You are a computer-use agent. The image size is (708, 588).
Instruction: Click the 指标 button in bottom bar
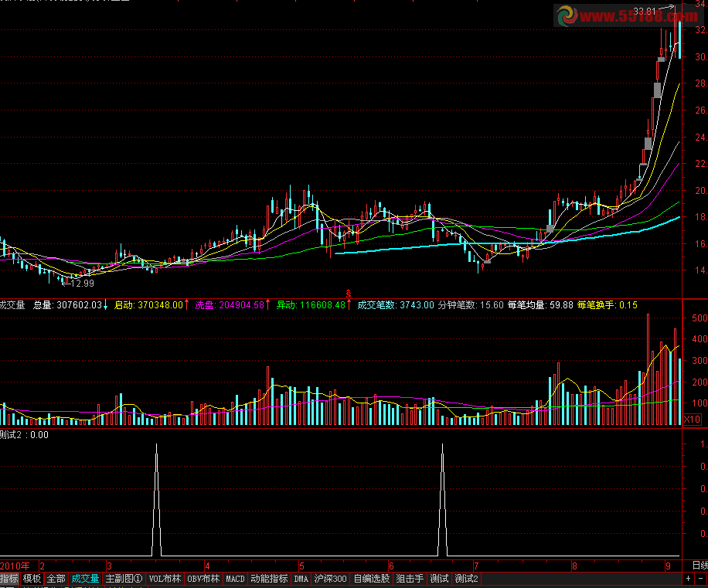9,579
